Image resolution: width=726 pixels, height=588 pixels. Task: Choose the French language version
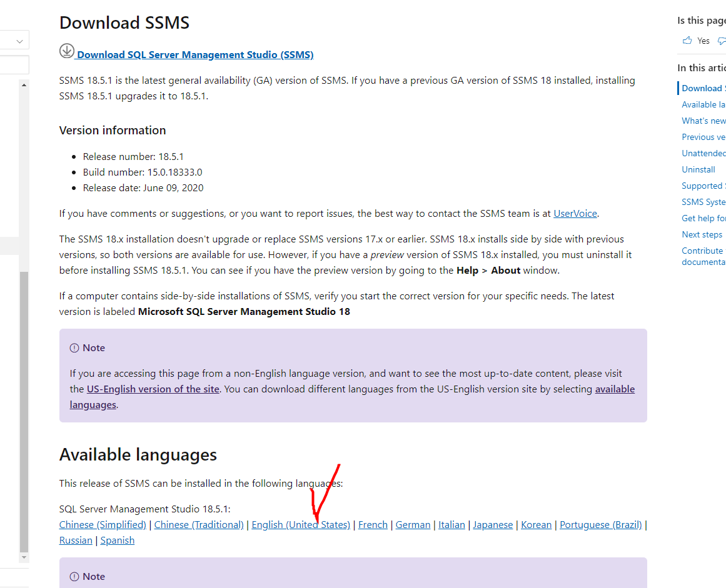pyautogui.click(x=373, y=524)
